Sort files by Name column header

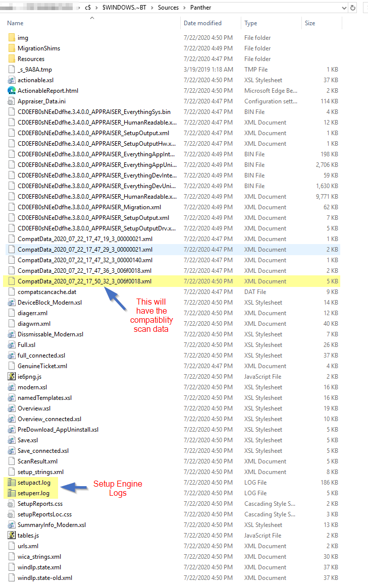[15, 23]
